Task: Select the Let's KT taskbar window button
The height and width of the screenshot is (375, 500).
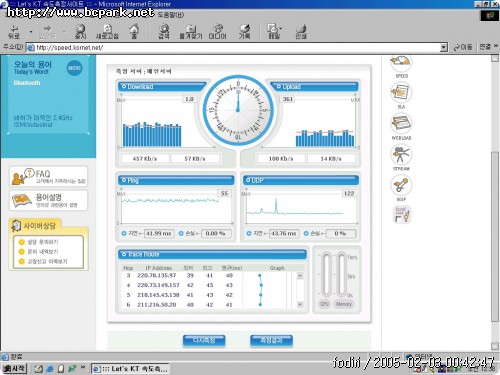Action: tap(130, 369)
